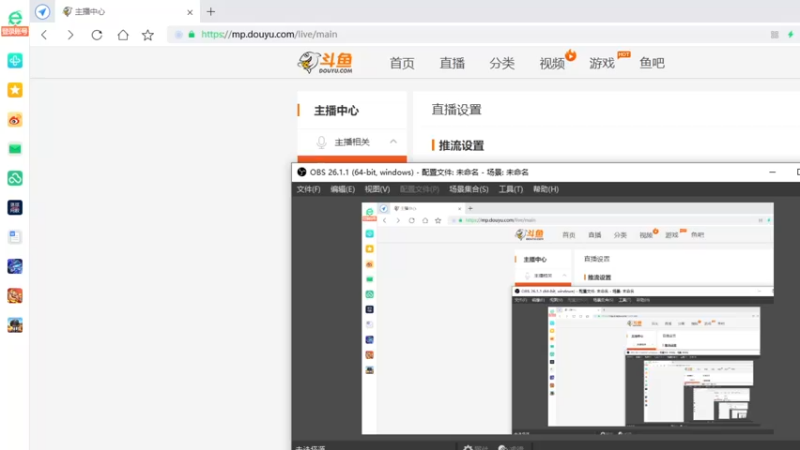Click the blue compass navigation button
The image size is (800, 450).
pos(42,12)
